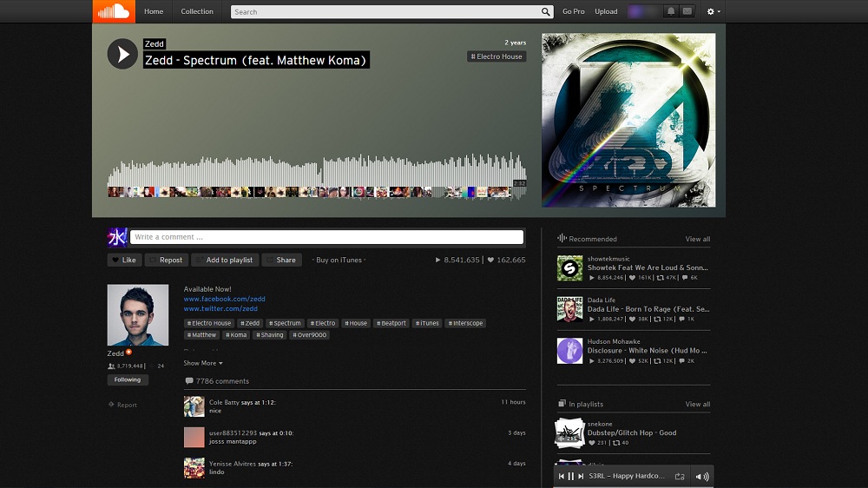Select the #Zedd tag

click(x=250, y=323)
